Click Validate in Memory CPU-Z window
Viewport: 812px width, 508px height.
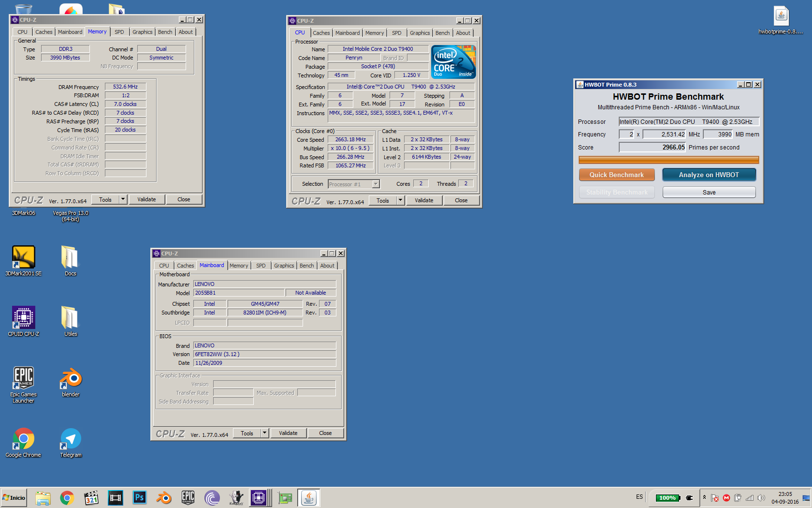[x=146, y=199]
